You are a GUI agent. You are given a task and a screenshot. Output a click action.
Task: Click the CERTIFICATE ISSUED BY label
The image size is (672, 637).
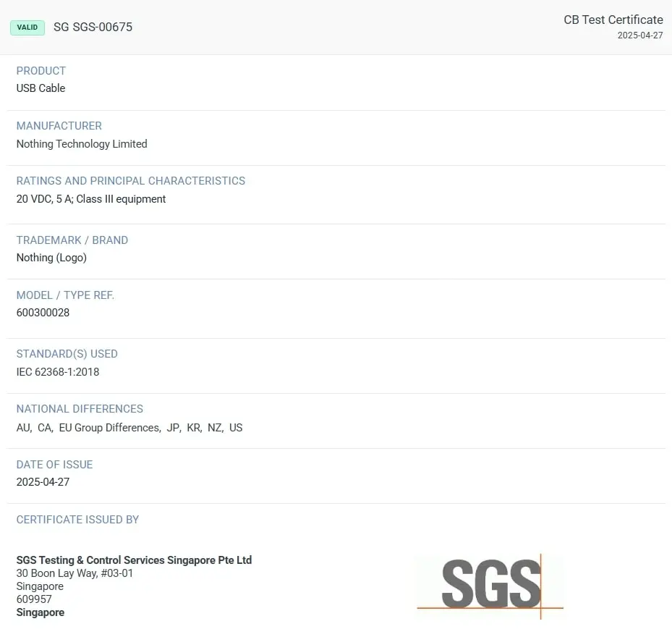click(x=77, y=520)
